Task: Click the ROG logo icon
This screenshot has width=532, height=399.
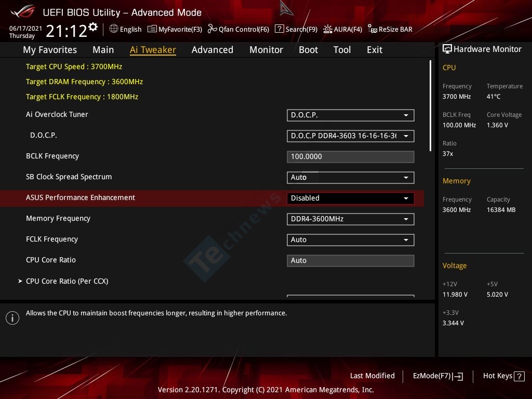Action: coord(23,11)
